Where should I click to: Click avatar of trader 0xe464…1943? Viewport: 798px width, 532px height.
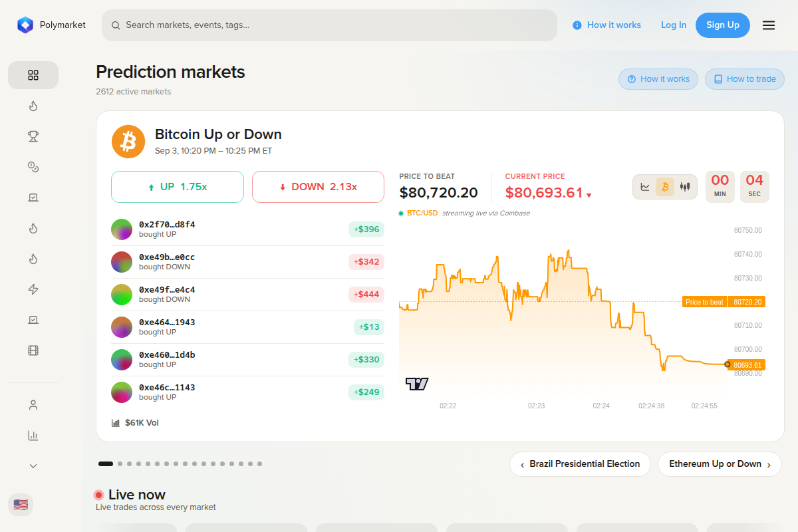pyautogui.click(x=122, y=327)
